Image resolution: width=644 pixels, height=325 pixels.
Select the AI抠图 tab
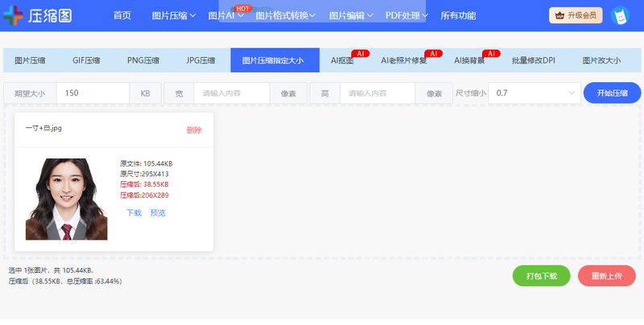point(341,60)
